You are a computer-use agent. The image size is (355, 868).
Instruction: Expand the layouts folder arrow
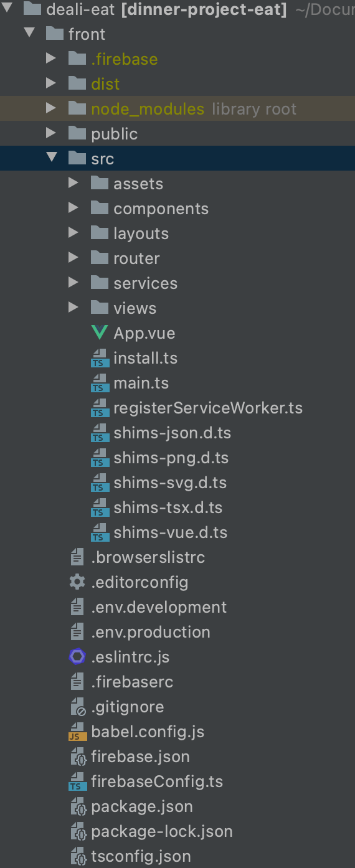[x=73, y=234]
